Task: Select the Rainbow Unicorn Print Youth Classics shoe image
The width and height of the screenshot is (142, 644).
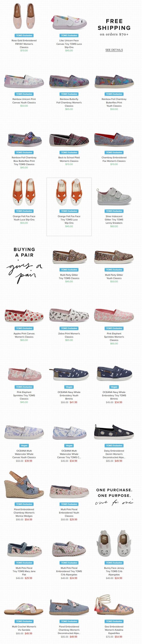Action: point(24,81)
